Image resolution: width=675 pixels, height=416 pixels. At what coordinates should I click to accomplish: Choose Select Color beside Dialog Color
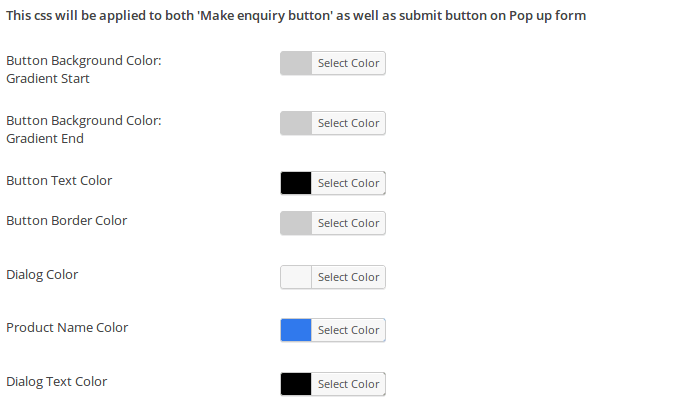tap(348, 277)
